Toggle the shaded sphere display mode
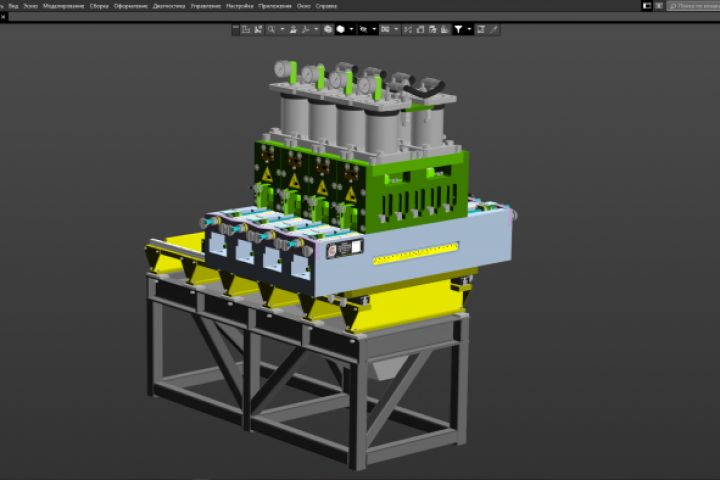Image resolution: width=720 pixels, height=480 pixels. tap(341, 29)
